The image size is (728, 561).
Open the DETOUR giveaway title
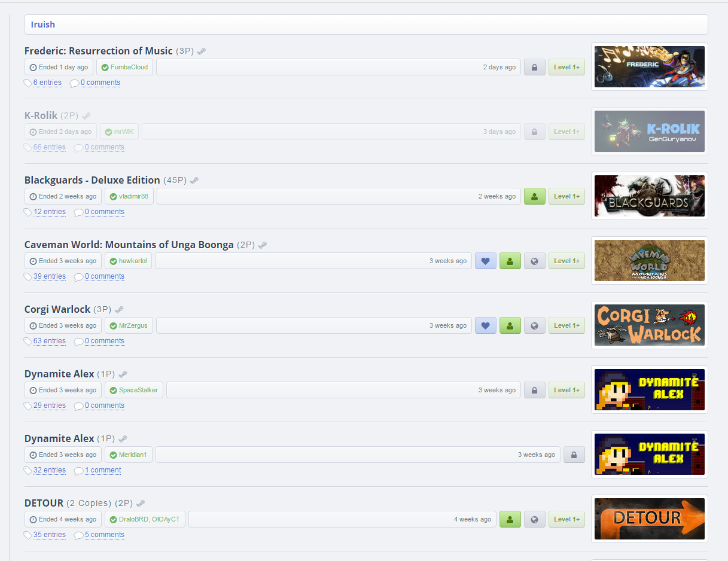click(x=44, y=503)
